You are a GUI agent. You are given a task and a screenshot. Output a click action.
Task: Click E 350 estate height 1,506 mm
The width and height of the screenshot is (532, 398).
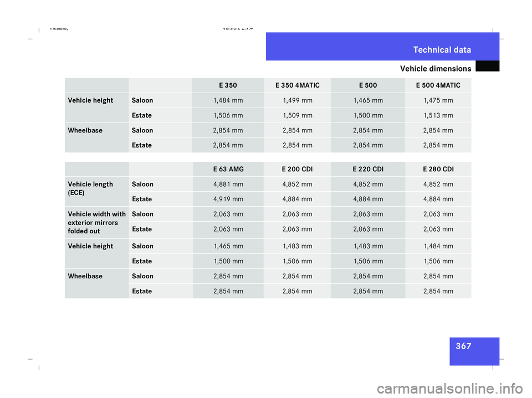point(228,115)
